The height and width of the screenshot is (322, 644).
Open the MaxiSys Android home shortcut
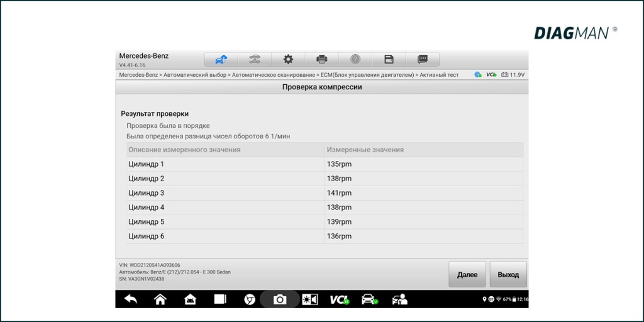[190, 299]
